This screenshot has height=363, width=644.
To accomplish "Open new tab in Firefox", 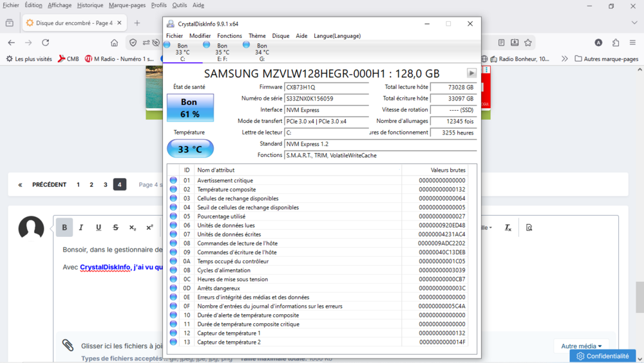I will click(137, 23).
